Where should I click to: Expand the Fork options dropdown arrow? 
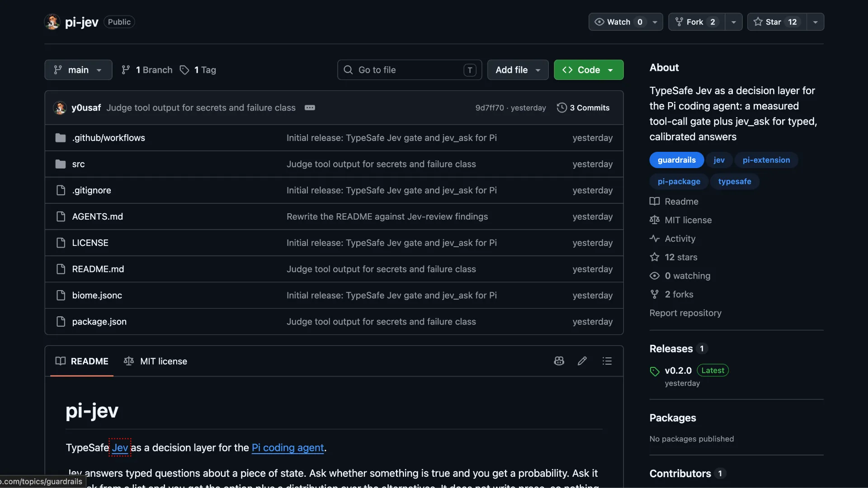(x=733, y=22)
